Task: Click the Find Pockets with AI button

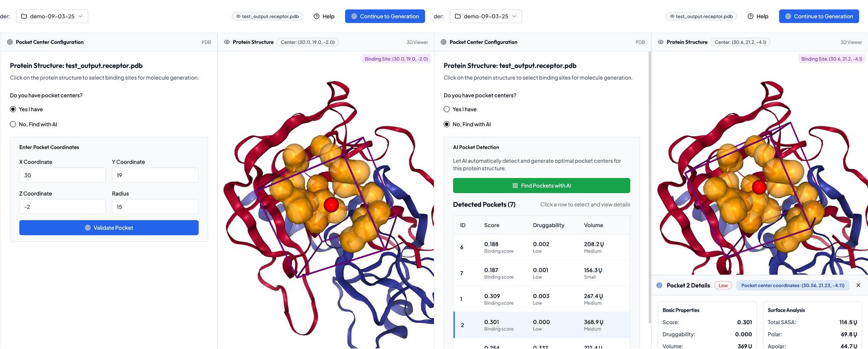Action: 541,185
